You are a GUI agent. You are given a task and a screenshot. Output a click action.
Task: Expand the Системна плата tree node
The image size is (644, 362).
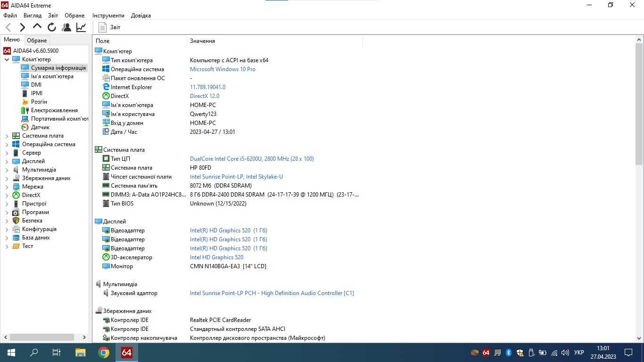point(7,136)
